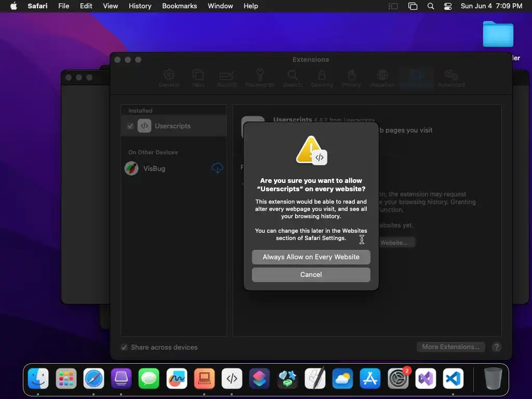Open Control Center in menu bar

448,6
